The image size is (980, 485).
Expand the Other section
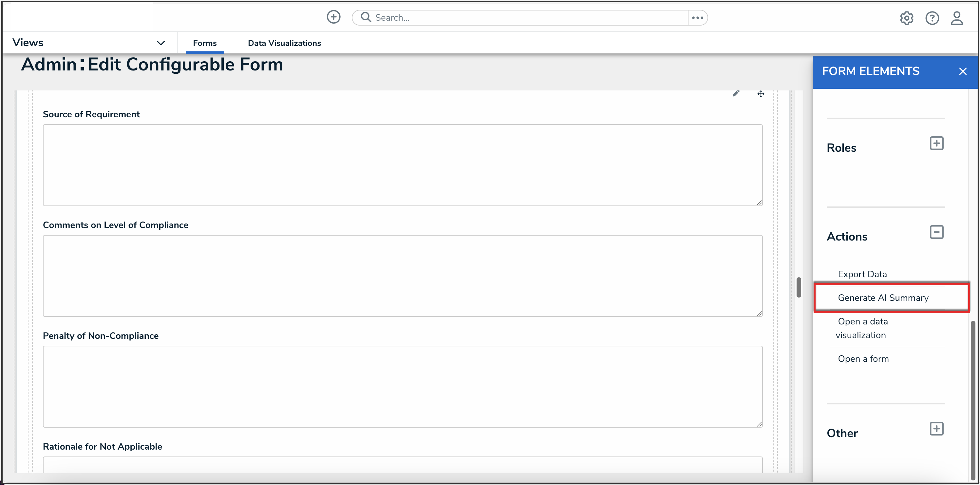pyautogui.click(x=936, y=429)
